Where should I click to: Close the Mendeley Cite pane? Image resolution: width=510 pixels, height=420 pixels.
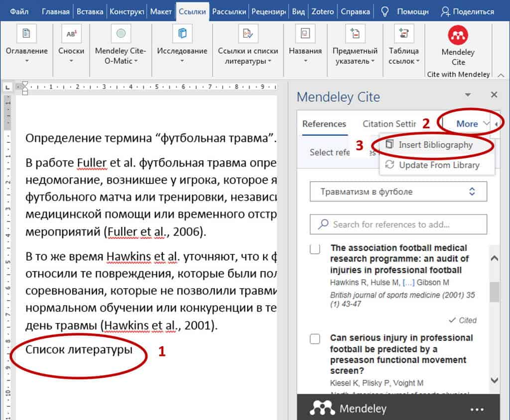click(494, 95)
